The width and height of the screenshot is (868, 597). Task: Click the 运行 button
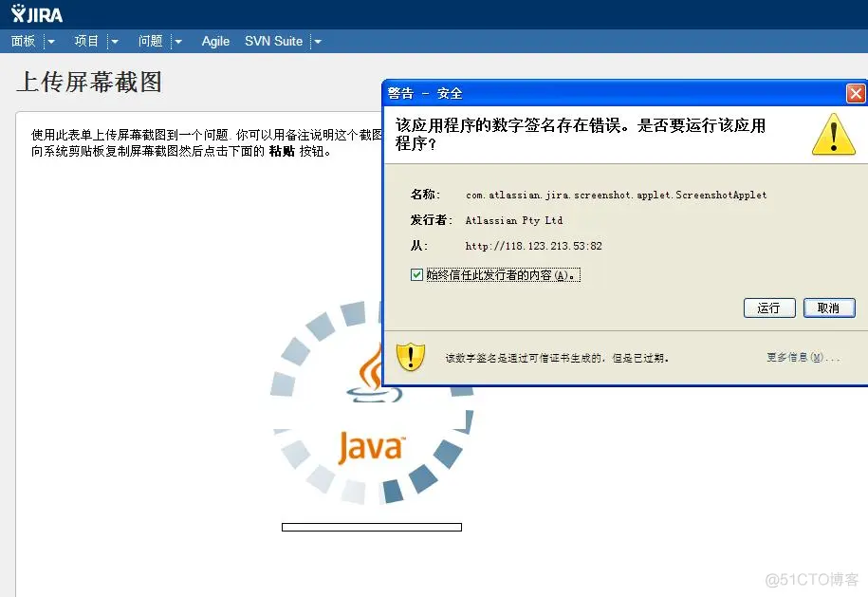[x=769, y=308]
